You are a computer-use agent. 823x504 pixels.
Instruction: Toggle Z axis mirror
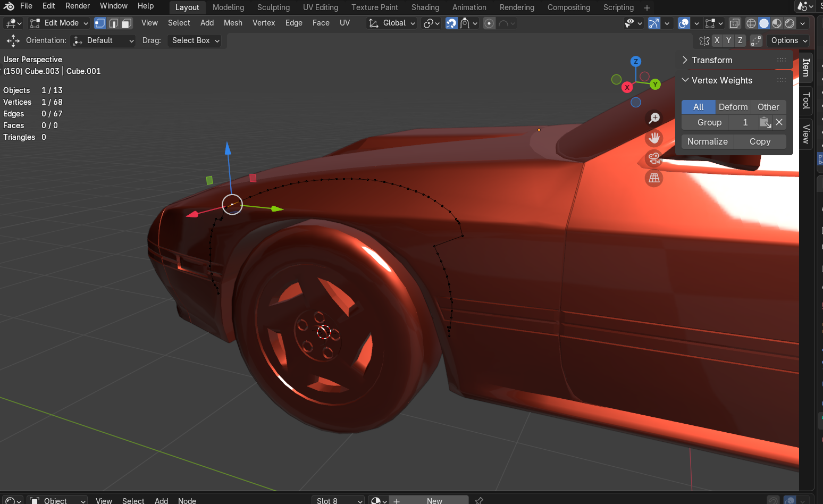[x=740, y=40]
